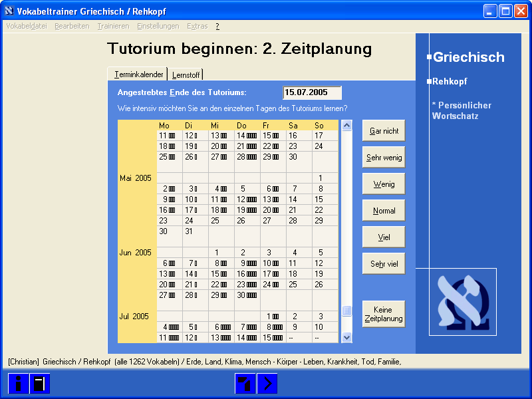Select the Mi column header
This screenshot has height=399, width=532.
[215, 126]
